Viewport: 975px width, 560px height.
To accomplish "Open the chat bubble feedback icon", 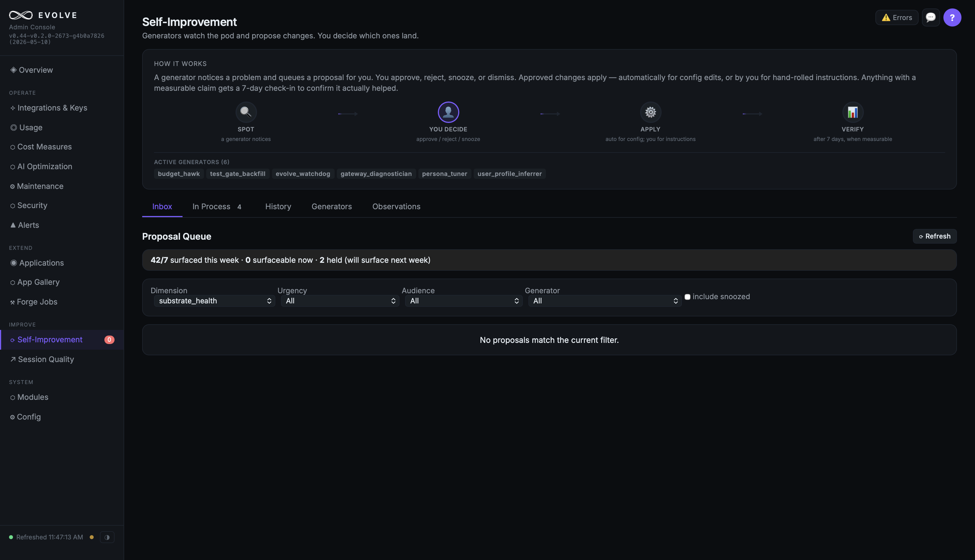I will click(x=930, y=18).
